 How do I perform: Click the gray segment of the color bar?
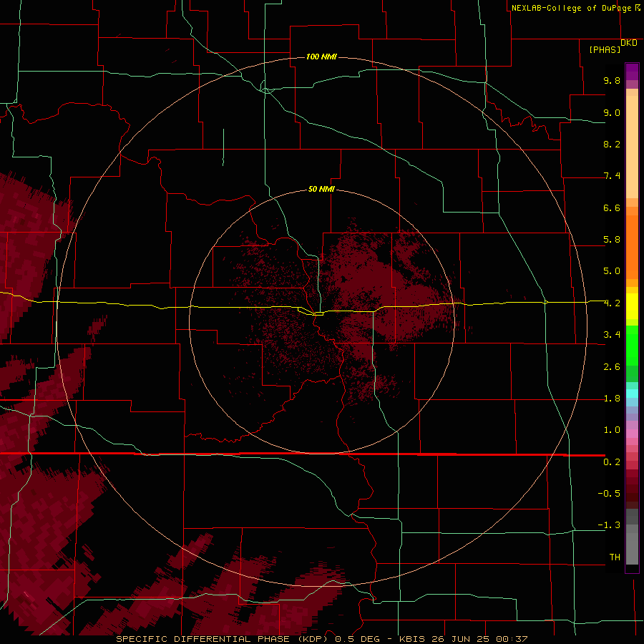pyautogui.click(x=632, y=537)
